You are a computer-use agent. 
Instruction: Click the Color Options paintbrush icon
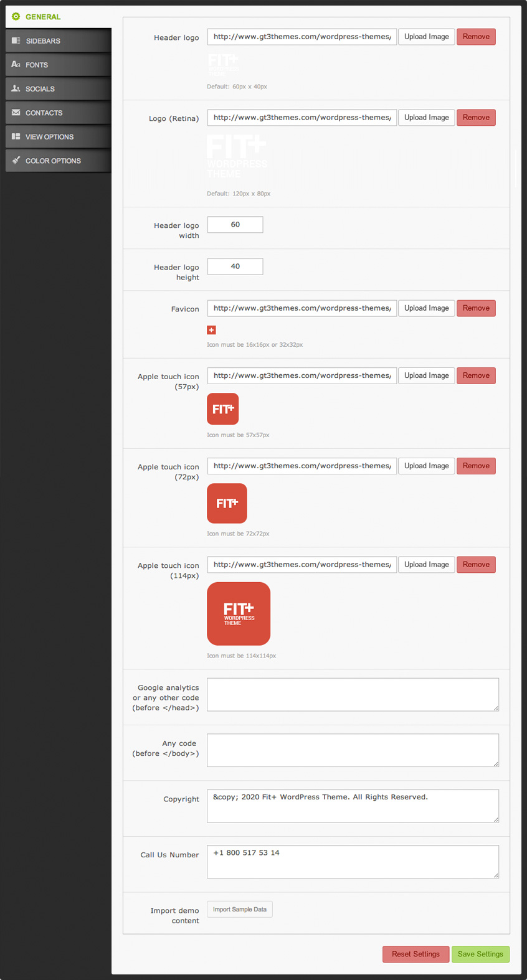pos(16,161)
